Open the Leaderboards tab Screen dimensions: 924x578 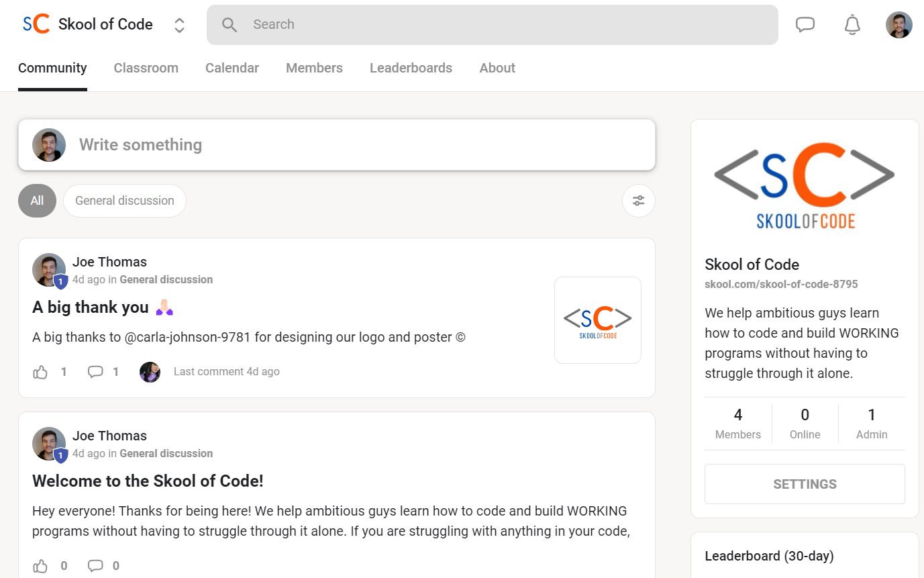coord(411,68)
